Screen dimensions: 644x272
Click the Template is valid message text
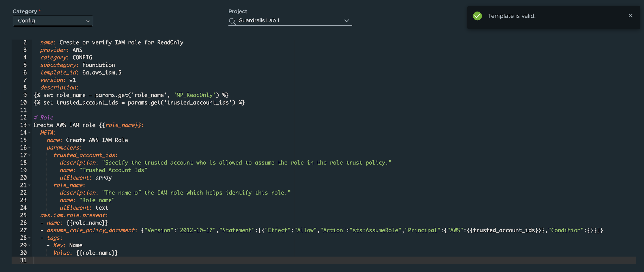point(511,16)
